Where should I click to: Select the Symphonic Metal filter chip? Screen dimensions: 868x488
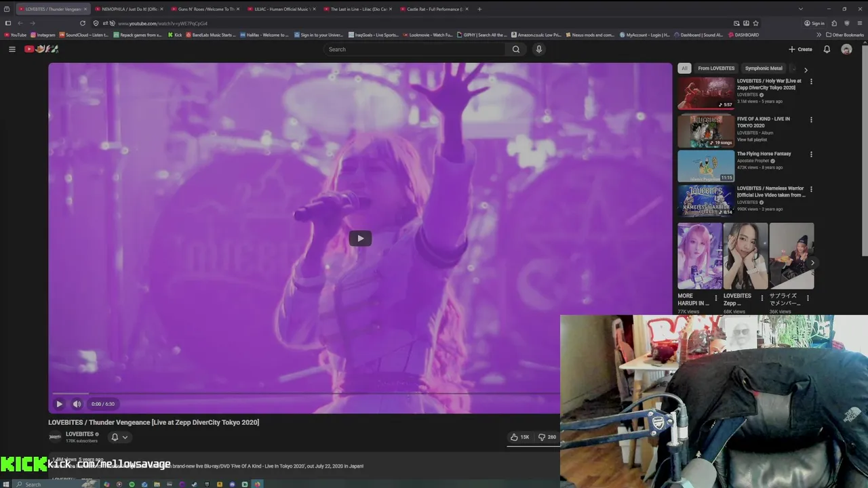pyautogui.click(x=764, y=68)
